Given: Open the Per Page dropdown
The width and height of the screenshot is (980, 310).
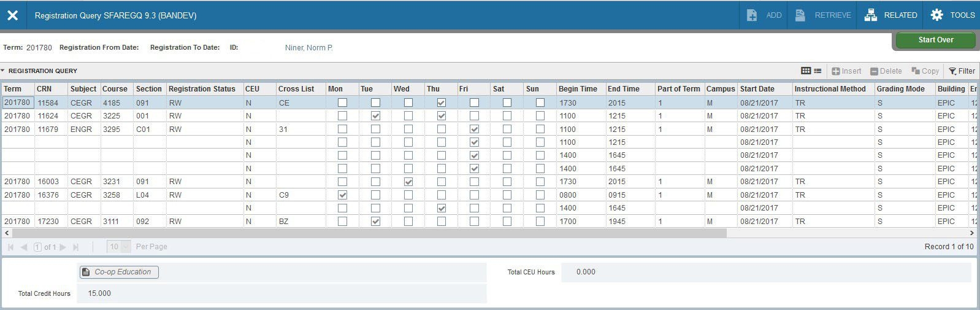Looking at the screenshot, I should tap(119, 247).
